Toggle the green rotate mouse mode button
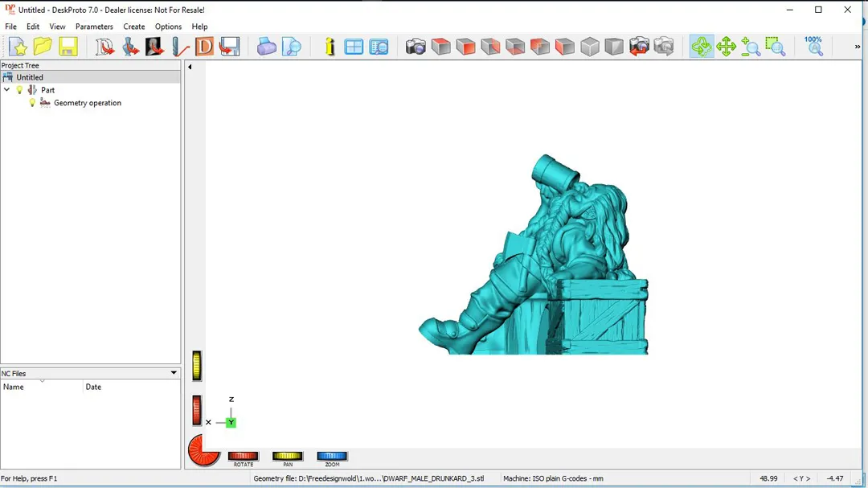This screenshot has width=868, height=488. click(x=701, y=47)
